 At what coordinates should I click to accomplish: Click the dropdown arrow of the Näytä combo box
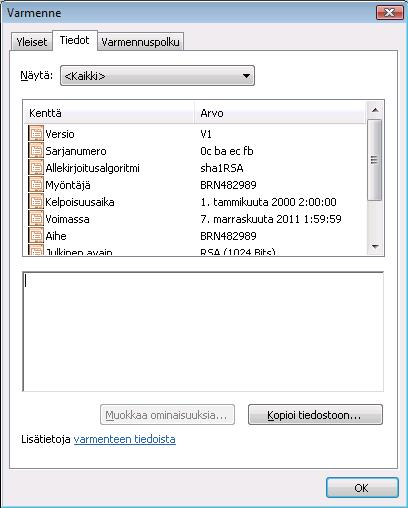coord(246,76)
